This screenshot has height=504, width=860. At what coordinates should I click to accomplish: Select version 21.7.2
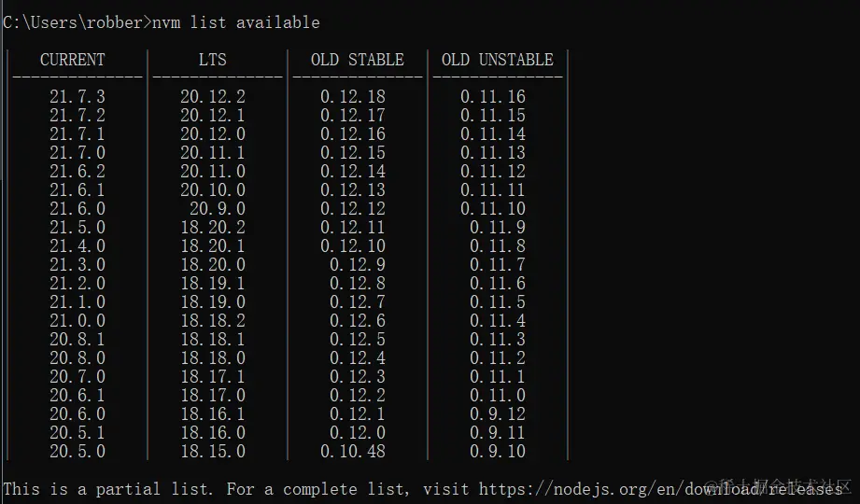coord(78,116)
